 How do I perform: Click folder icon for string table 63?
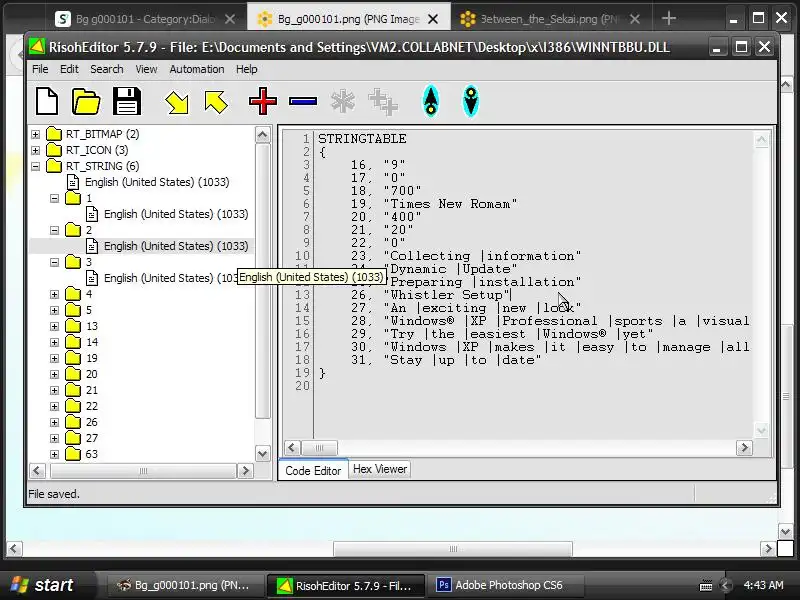pos(73,454)
